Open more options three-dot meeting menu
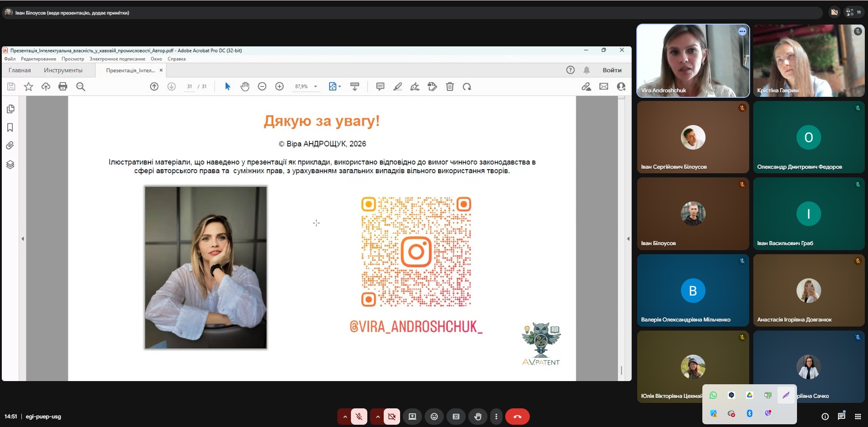 click(496, 417)
